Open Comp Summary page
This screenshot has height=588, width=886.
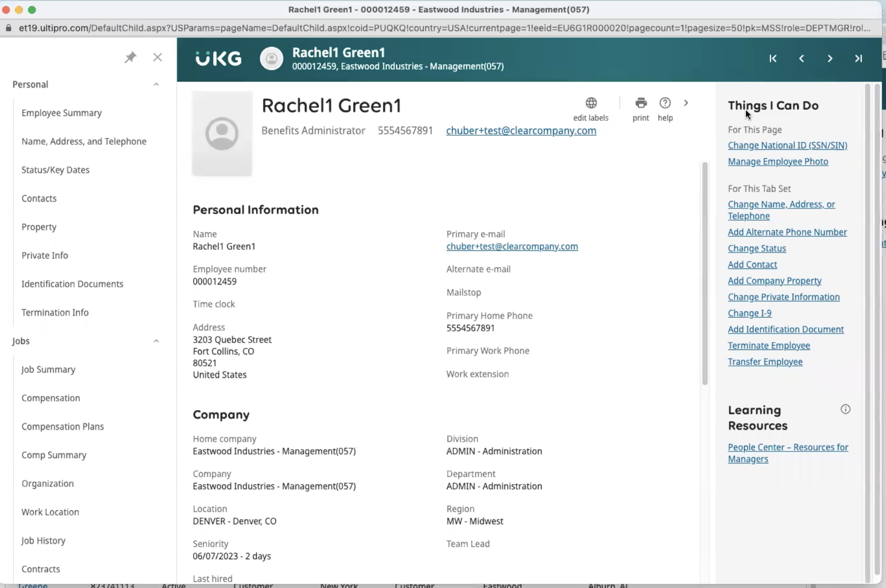tap(54, 455)
